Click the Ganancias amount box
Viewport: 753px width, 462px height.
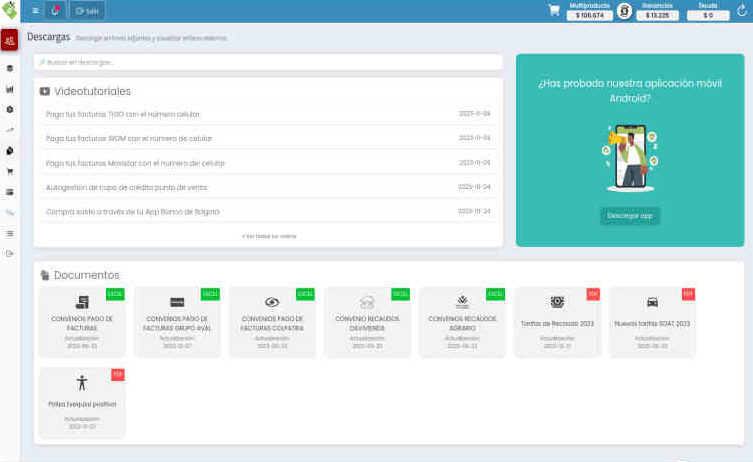pyautogui.click(x=657, y=15)
